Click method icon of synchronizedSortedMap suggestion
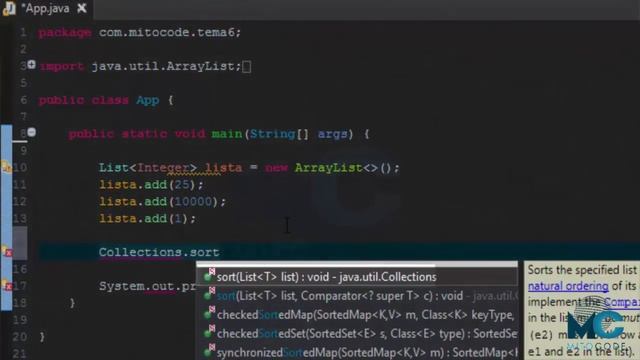This screenshot has width=640, height=360. pos(209,351)
